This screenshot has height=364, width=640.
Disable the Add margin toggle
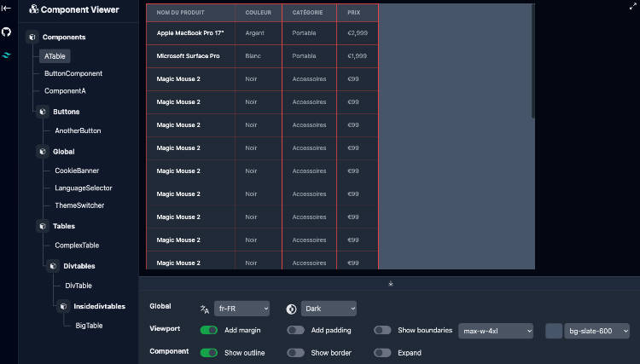coord(208,330)
